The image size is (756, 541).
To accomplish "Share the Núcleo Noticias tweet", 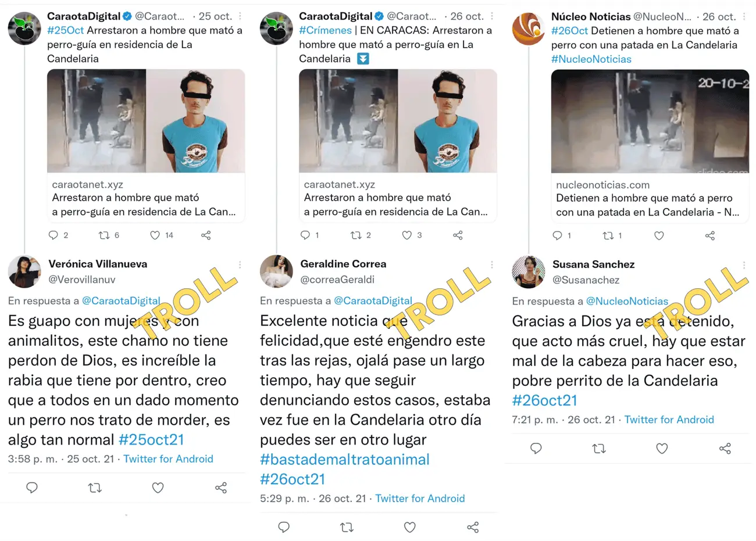I will coord(710,236).
